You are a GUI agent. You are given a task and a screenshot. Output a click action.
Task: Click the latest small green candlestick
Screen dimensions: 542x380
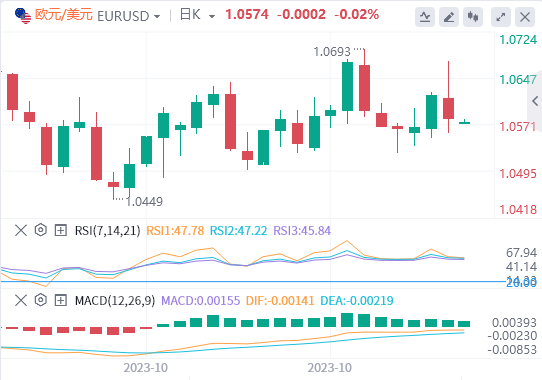465,122
